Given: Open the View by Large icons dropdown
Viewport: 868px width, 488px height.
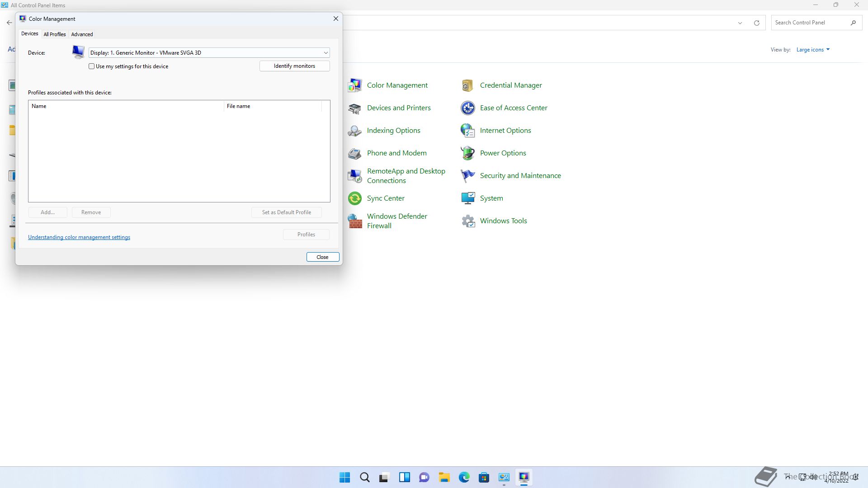Looking at the screenshot, I should click(813, 50).
